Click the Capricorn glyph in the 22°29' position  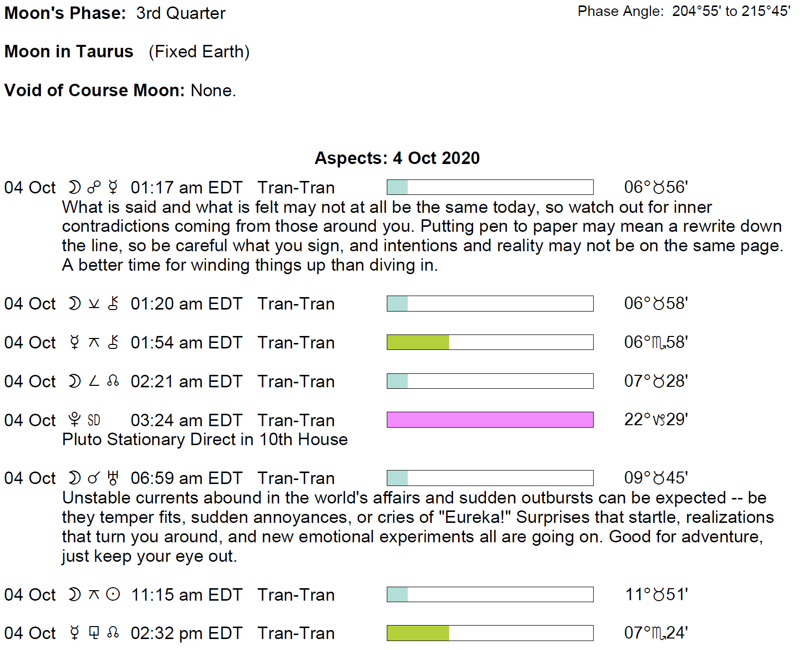(x=659, y=420)
